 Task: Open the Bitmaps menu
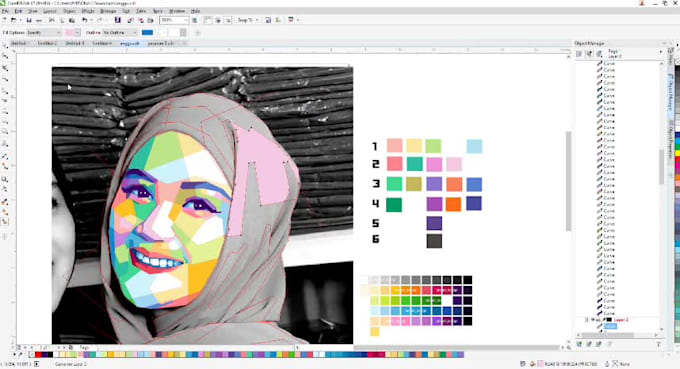point(108,11)
